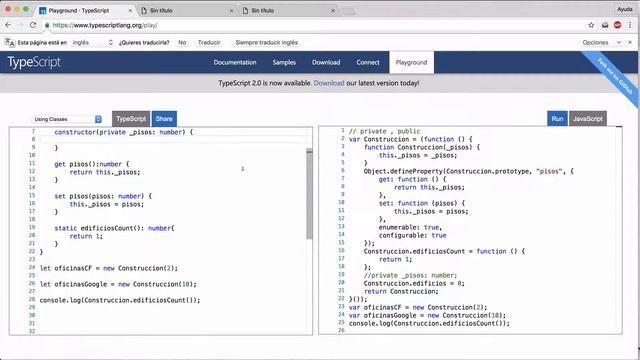Click the Traducir button
The image size is (640, 360).
pyautogui.click(x=209, y=42)
